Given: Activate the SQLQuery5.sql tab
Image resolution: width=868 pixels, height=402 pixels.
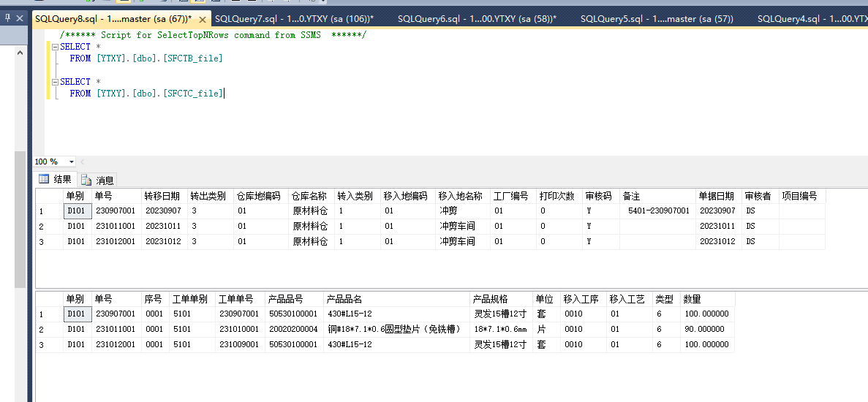Looking at the screenshot, I should [656, 19].
